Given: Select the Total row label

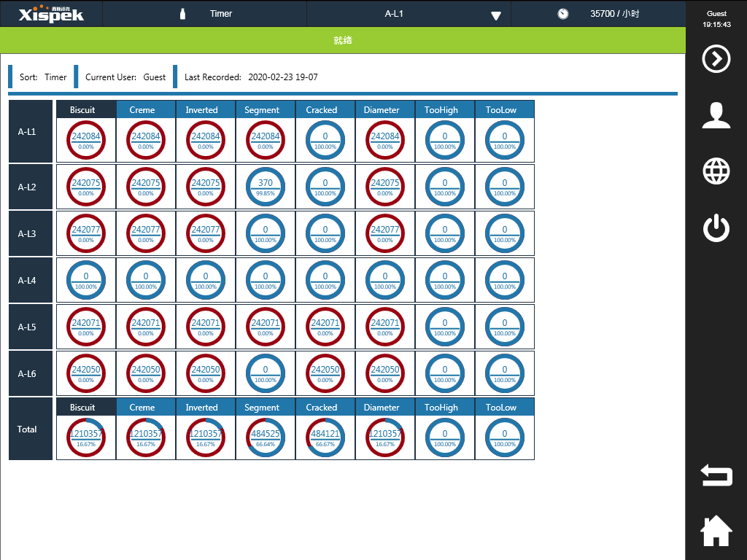Looking at the screenshot, I should (x=31, y=429).
